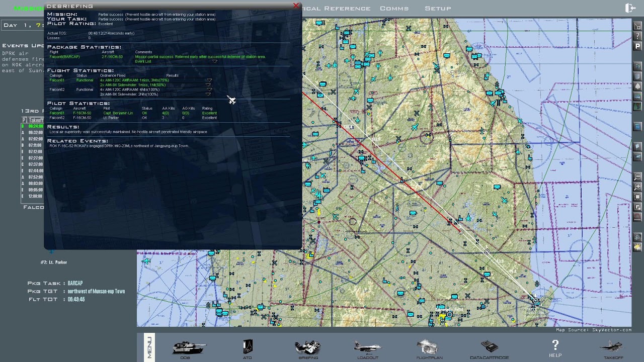Select the 08:03:00 takeoff row
Viewport: 644px width, 362px height.
click(33, 184)
